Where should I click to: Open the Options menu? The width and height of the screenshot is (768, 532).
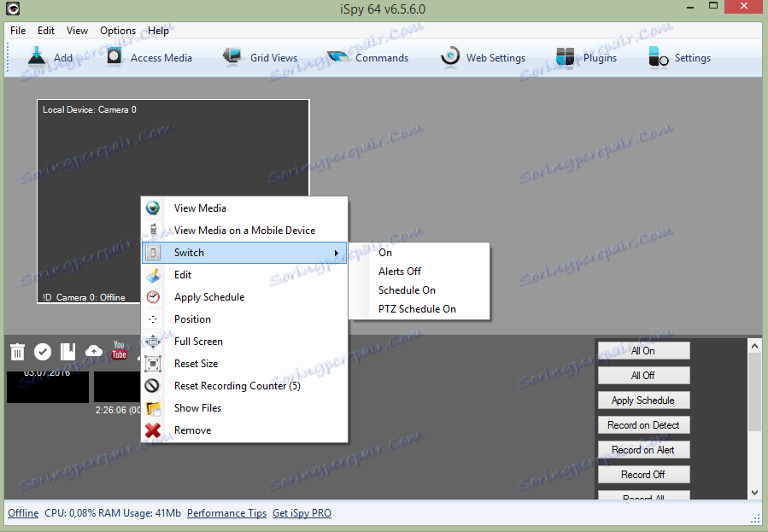118,31
